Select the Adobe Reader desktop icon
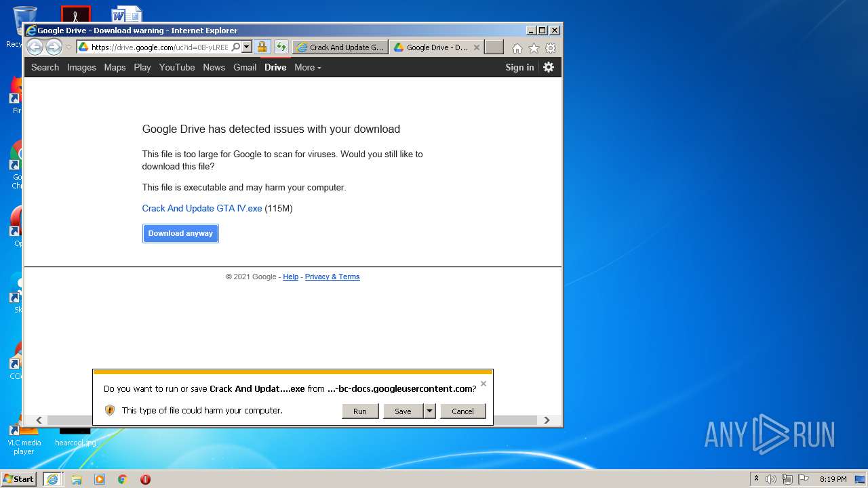 (75, 14)
